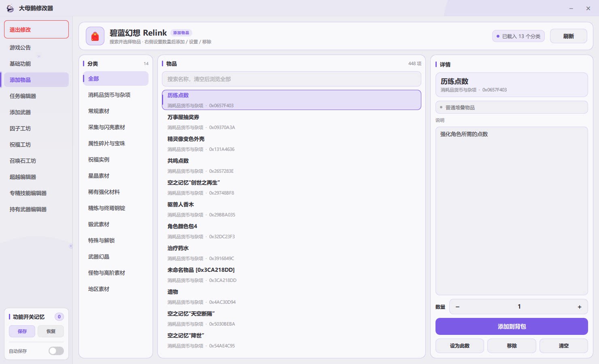Click the red backpack game icon
Screen dimensions: 599x364
point(95,36)
